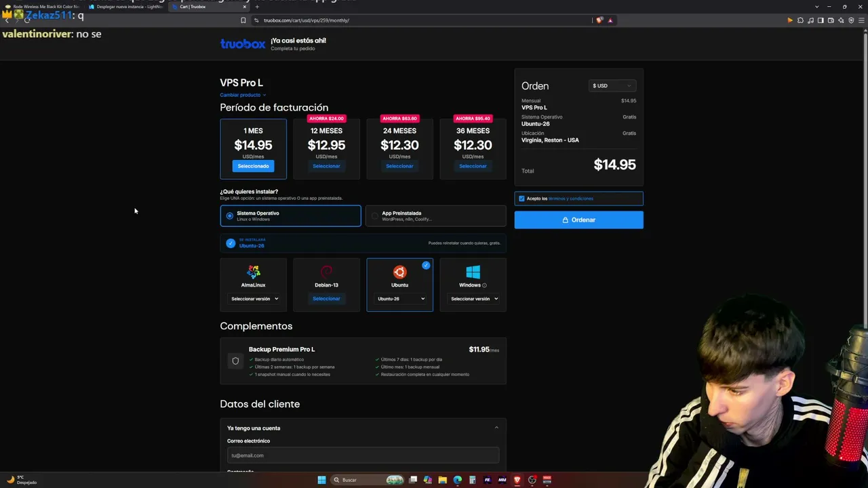Click the Brave browser taskbar icon
868x488 pixels.
tap(517, 480)
